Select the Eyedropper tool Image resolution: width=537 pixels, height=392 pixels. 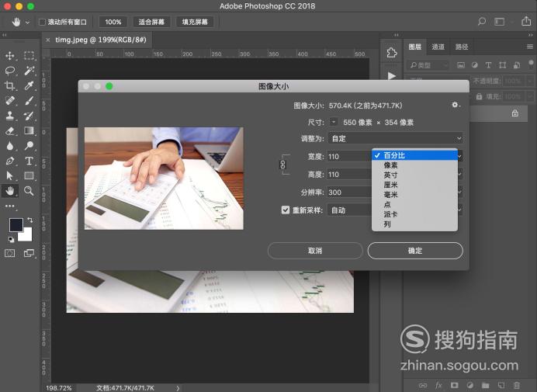pos(29,85)
